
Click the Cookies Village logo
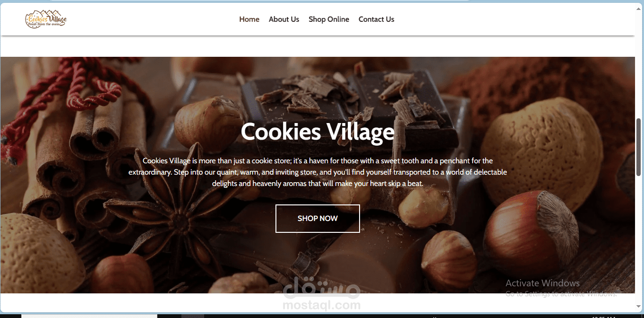(46, 19)
